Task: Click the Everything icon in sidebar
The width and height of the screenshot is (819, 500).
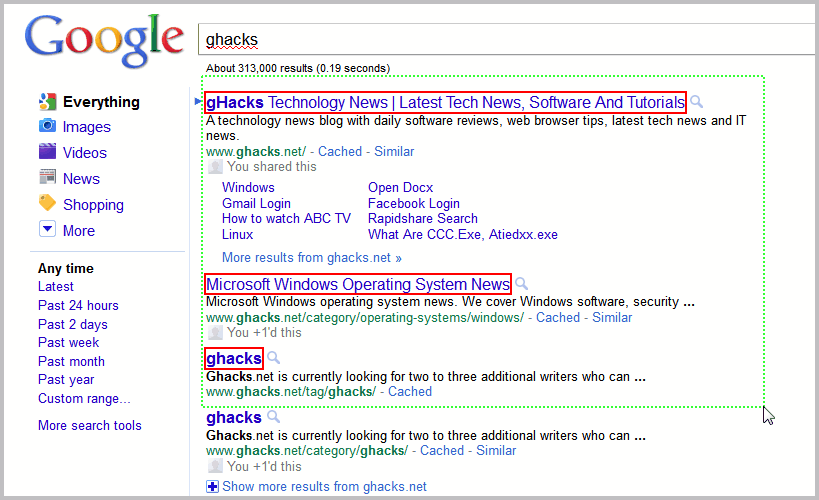Action: tap(48, 101)
